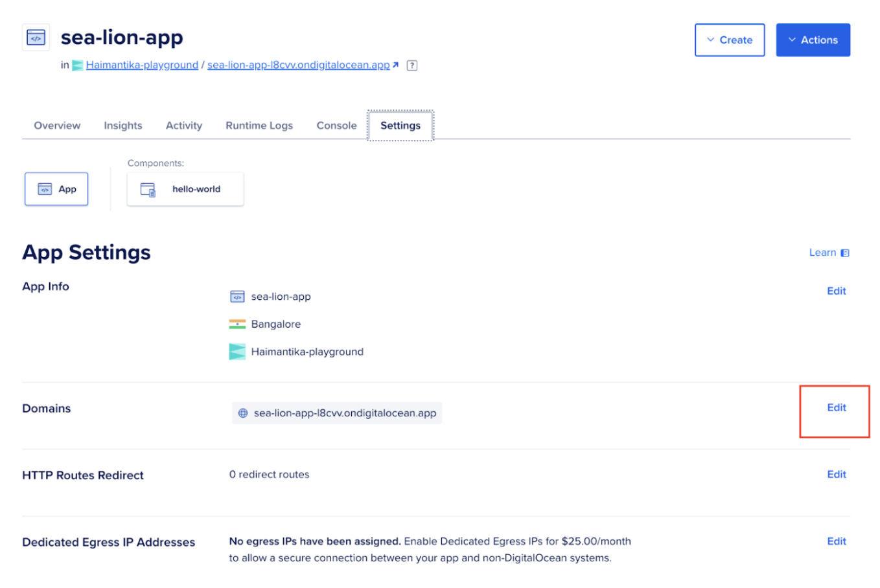Edit the Domains section
This screenshot has height=588, width=880.
[837, 408]
